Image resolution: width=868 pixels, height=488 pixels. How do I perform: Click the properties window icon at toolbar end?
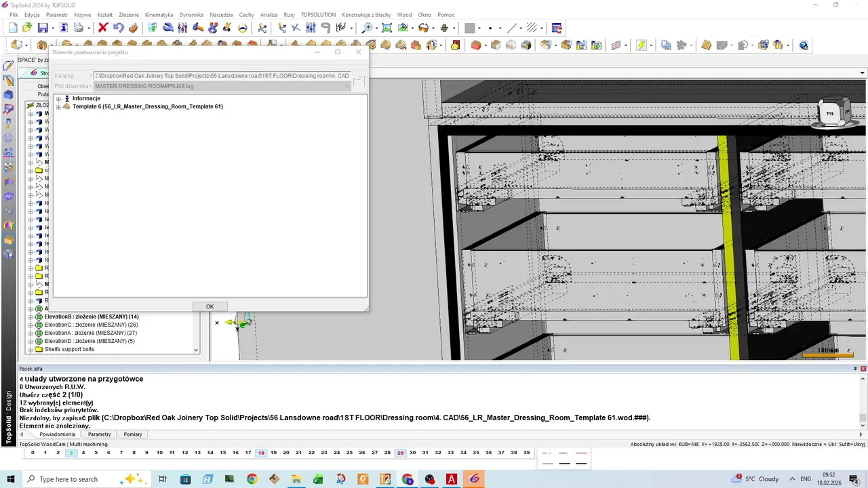557,28
